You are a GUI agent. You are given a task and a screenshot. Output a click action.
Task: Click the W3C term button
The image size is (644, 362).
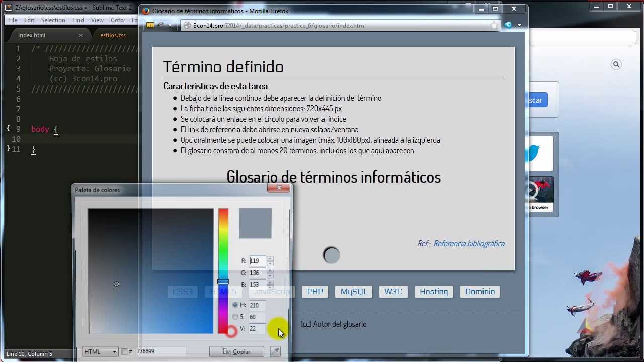(x=393, y=292)
